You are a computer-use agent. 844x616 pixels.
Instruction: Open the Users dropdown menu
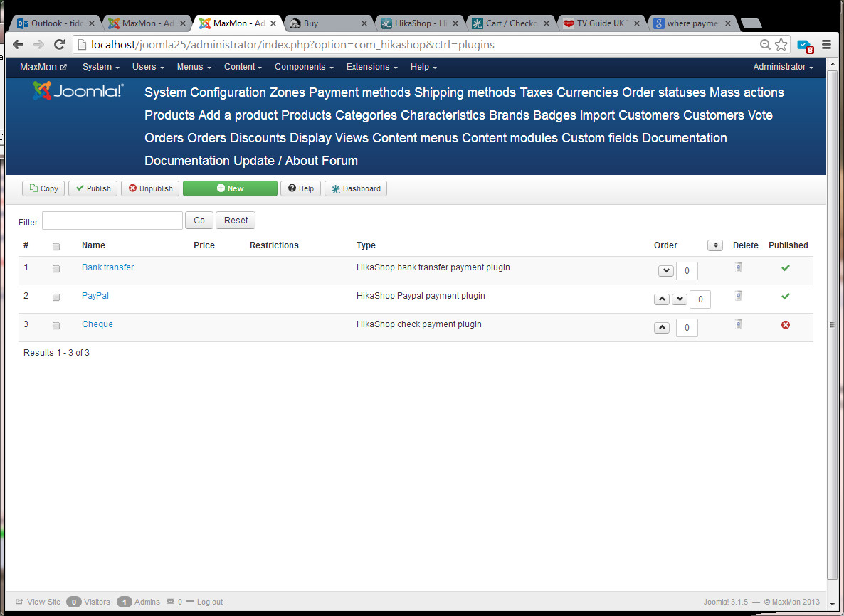point(148,67)
